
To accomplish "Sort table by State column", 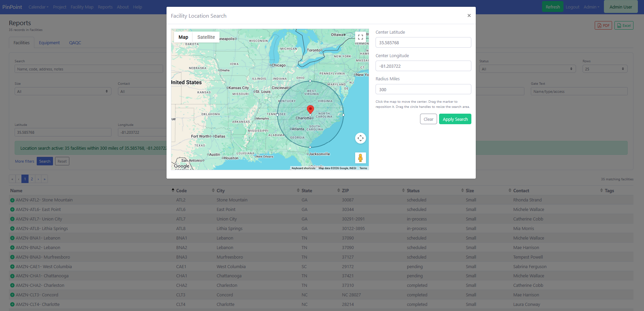I will click(307, 191).
